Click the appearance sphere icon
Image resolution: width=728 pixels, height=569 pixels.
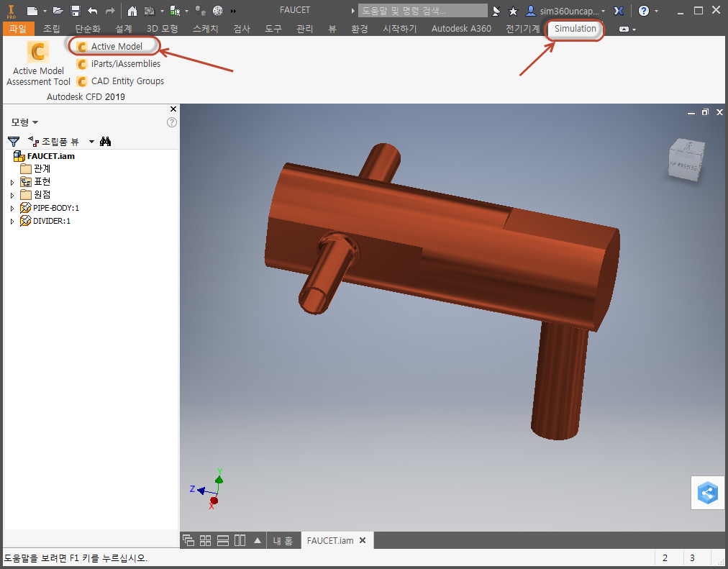click(x=218, y=11)
